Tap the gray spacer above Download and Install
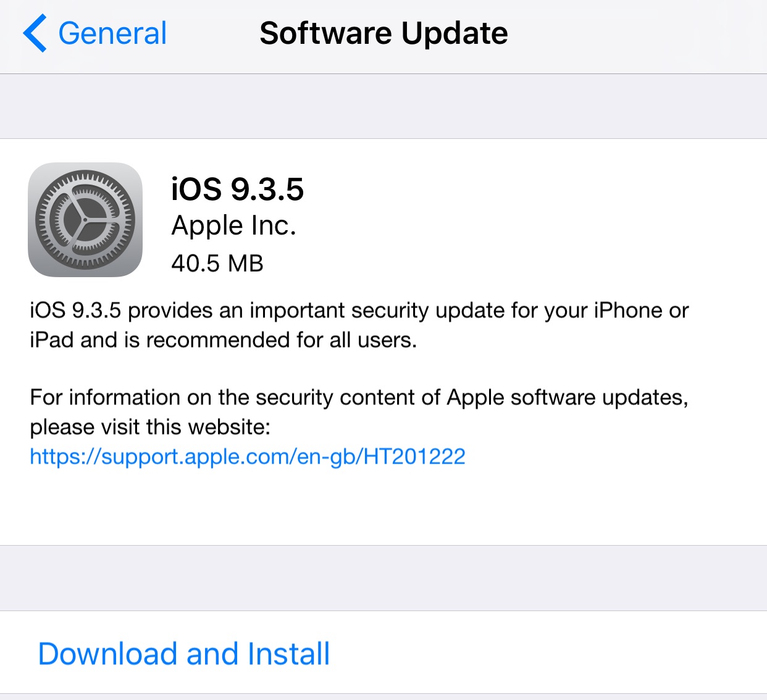 coord(383,578)
